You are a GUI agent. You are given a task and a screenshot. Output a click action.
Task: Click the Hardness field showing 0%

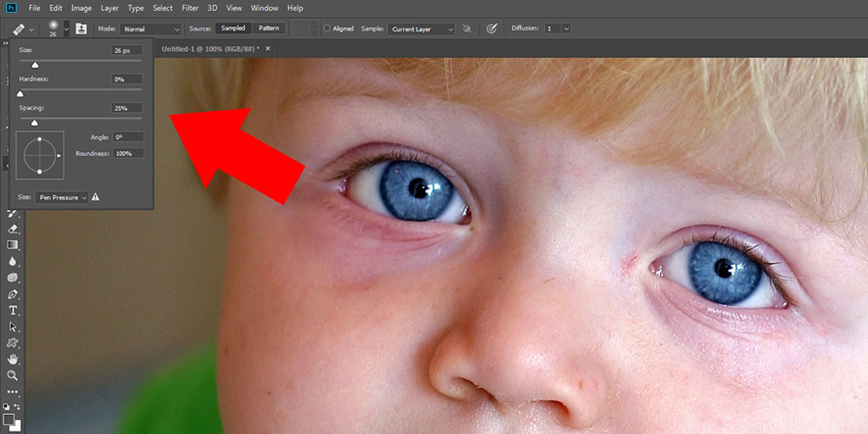(x=126, y=79)
